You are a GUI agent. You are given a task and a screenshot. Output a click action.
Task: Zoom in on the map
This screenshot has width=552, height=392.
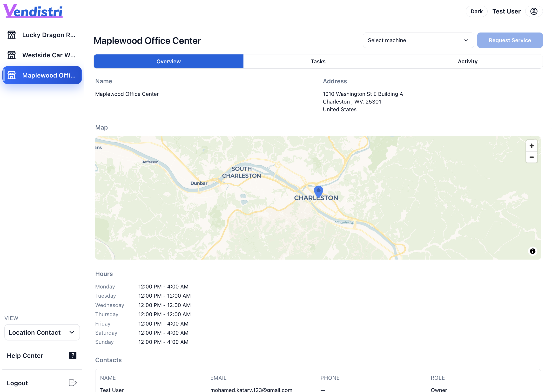click(x=532, y=145)
